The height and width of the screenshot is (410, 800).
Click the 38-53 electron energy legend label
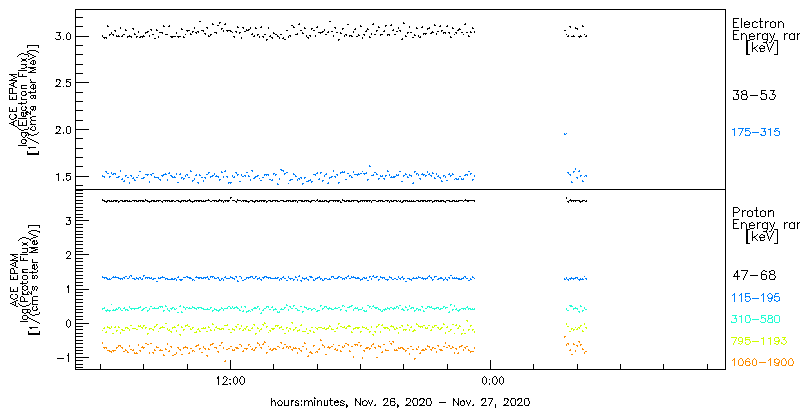tap(754, 95)
